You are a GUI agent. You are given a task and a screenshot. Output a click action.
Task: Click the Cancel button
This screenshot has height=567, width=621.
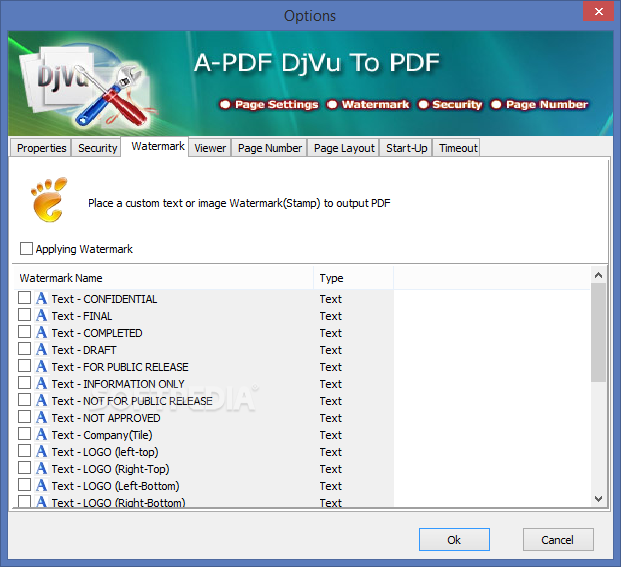tap(558, 540)
